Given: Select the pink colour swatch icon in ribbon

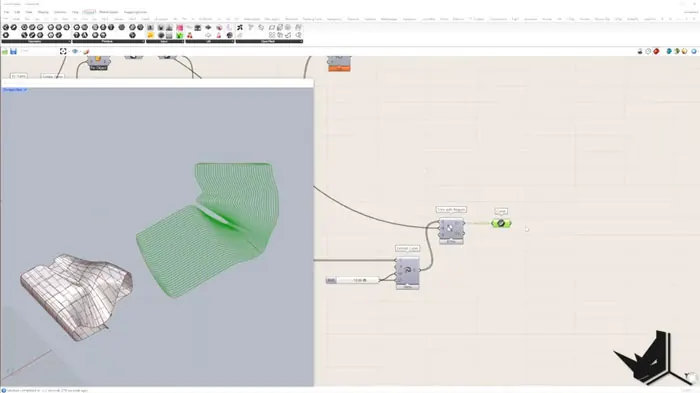Looking at the screenshot, I should point(179,28).
